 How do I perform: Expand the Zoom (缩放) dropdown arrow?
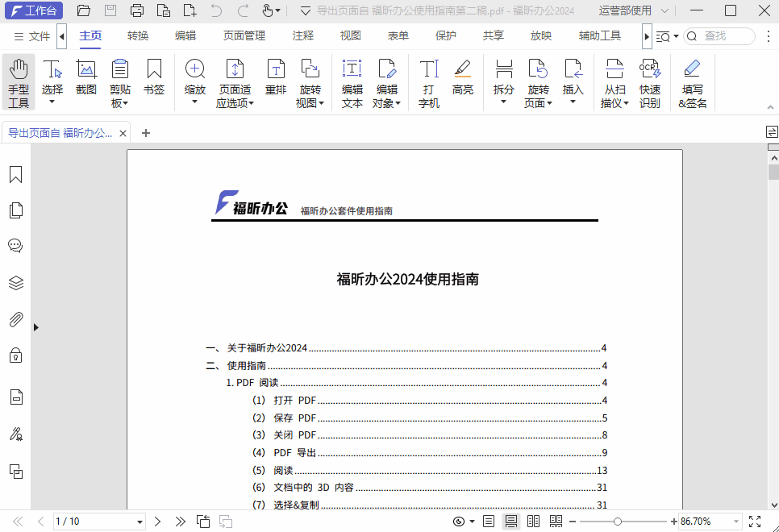coord(194,102)
